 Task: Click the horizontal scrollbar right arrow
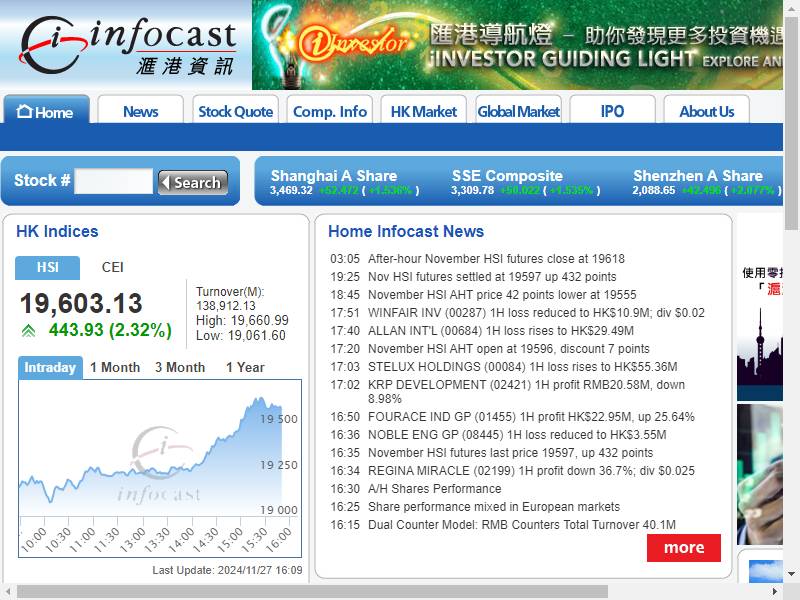775,592
